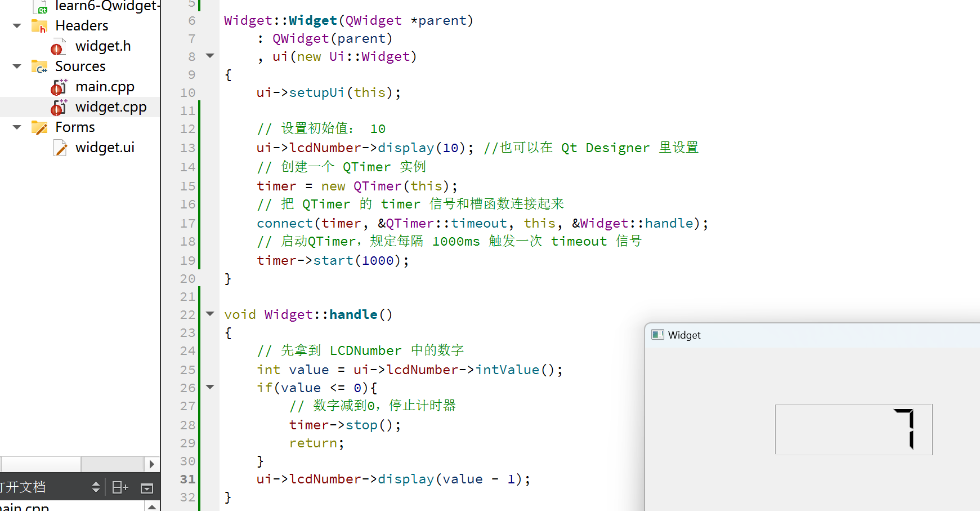The image size is (980, 511).
Task: Click 'display(value - 1)' on line 31
Action: (450, 479)
